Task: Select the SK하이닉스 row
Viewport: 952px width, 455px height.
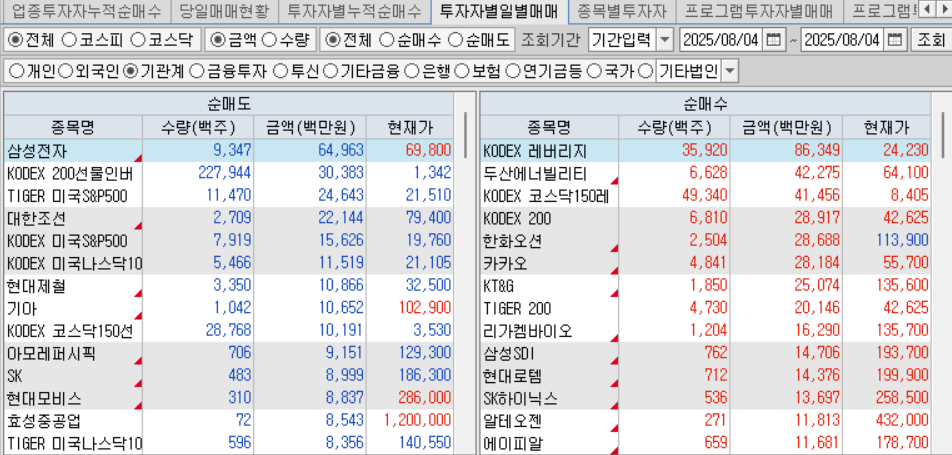Action: (706, 398)
